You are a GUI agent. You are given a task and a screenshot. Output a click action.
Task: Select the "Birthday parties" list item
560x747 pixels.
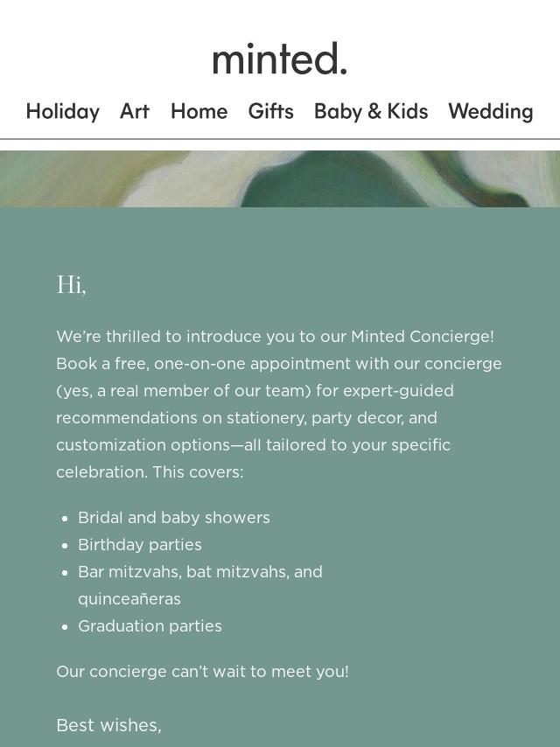click(140, 545)
